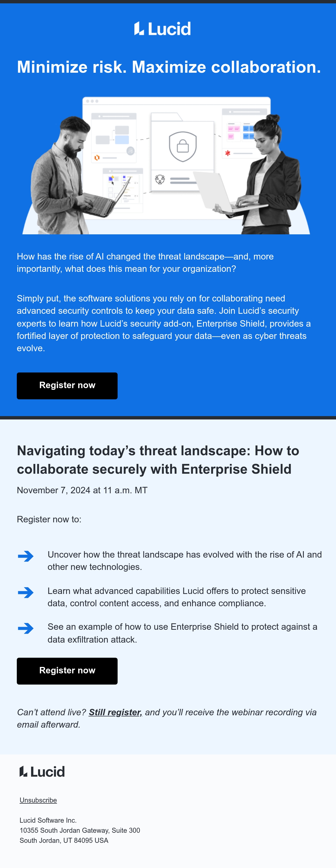Click the second blue arrow bullet icon

26,592
